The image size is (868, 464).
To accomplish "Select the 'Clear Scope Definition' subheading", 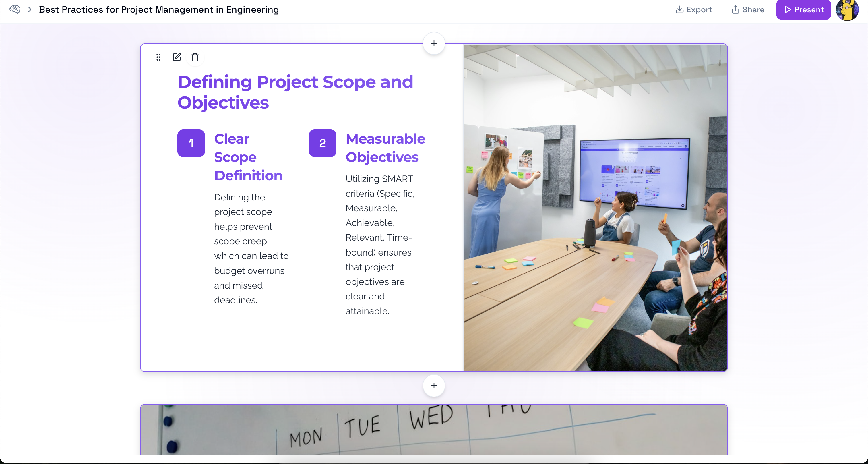I will [x=248, y=157].
